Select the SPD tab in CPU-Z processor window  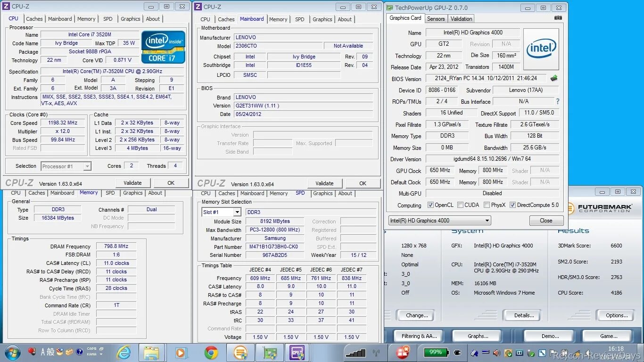[108, 19]
